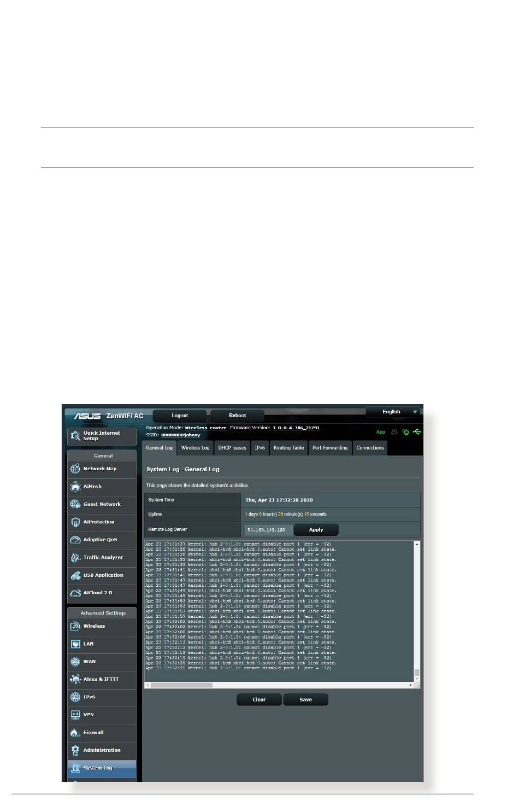The image size is (519, 812).
Task: Apply the remote log server setting
Action: pyautogui.click(x=316, y=530)
